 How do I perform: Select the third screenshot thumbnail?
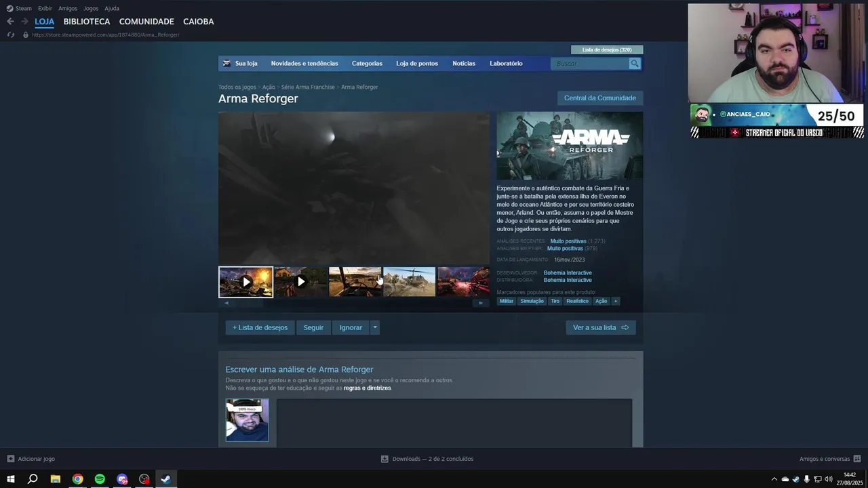click(355, 282)
